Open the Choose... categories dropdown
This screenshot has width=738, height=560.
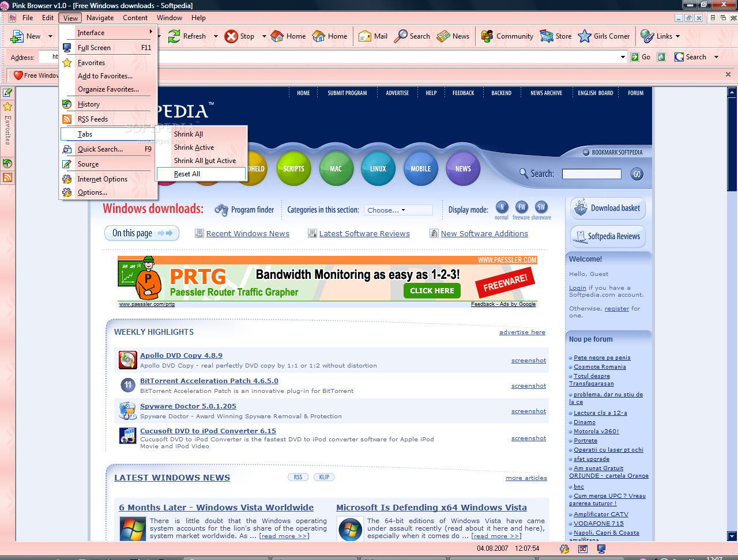pos(398,210)
